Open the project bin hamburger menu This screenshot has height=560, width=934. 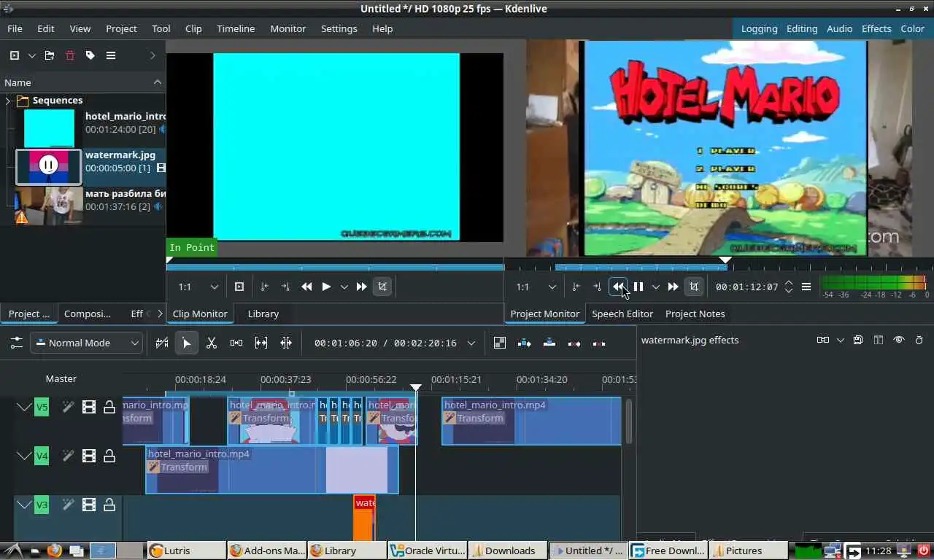(x=111, y=55)
